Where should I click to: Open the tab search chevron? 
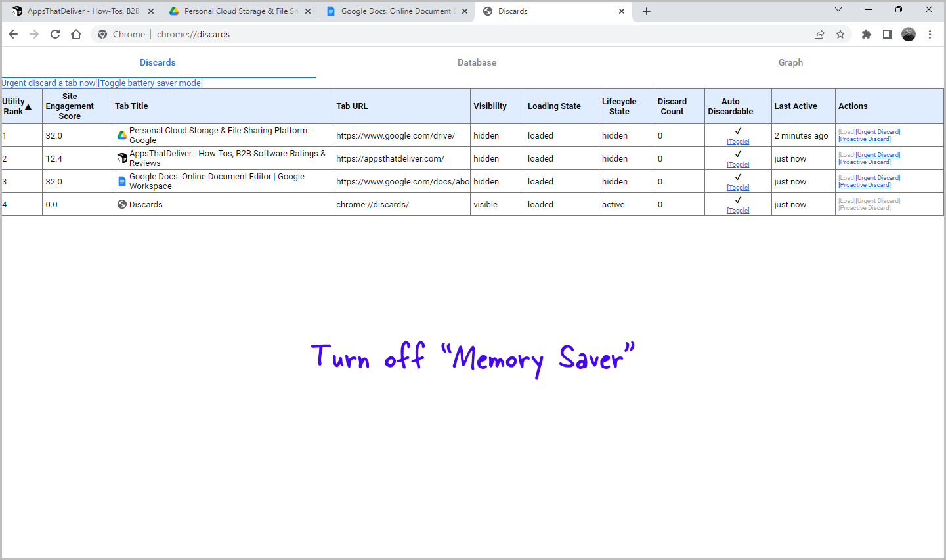(x=838, y=9)
